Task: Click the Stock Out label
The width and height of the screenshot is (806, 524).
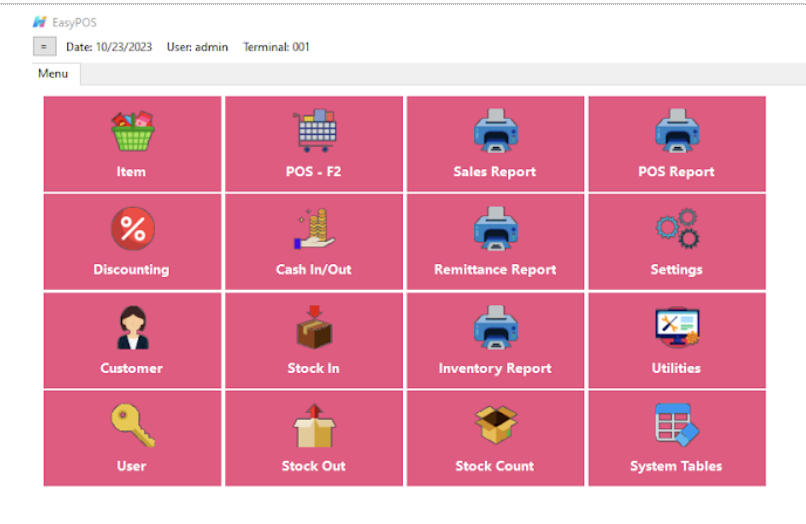Action: click(x=314, y=466)
